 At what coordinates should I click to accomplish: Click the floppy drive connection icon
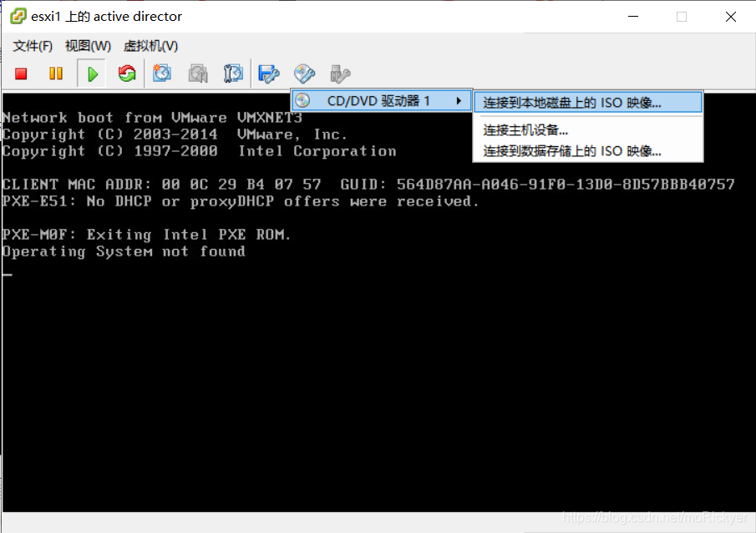[x=268, y=74]
